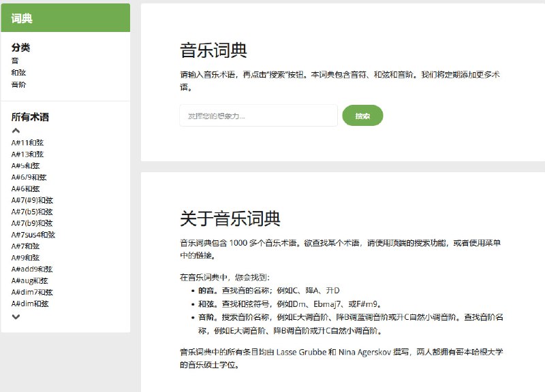Open the A#7(#9)和弦 entry

pos(31,200)
